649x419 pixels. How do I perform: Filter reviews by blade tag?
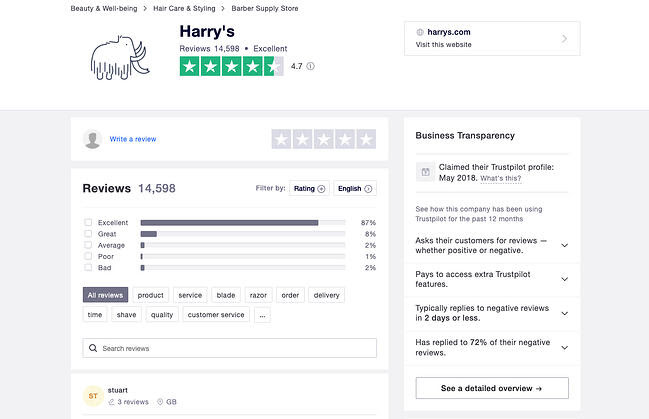(x=226, y=295)
